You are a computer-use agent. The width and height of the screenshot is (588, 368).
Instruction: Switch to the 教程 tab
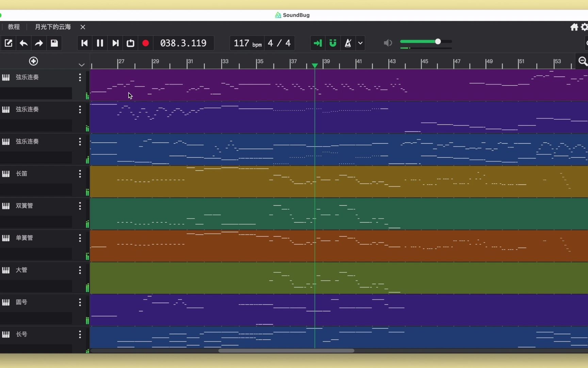tap(14, 27)
